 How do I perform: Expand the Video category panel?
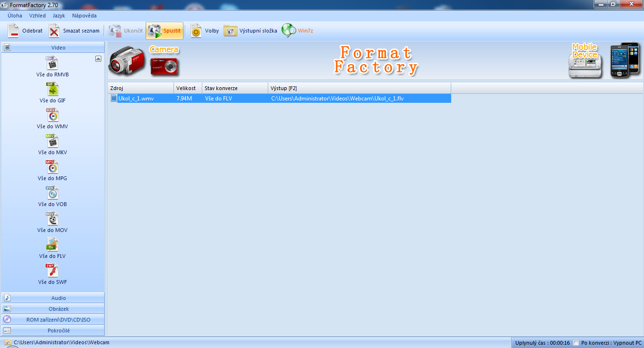coord(53,48)
